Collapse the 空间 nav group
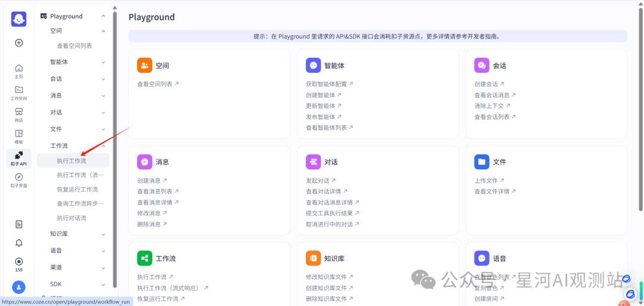Image resolution: width=644 pixels, height=306 pixels. point(104,31)
